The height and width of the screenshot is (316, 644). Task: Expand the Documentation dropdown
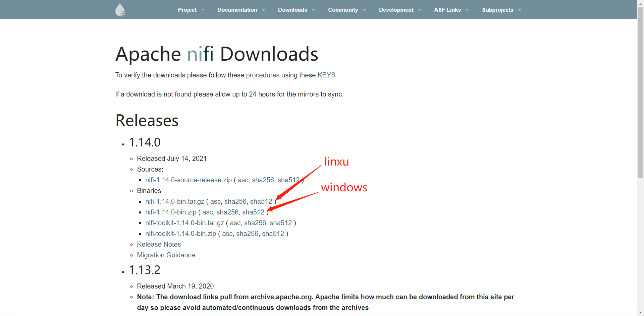237,10
